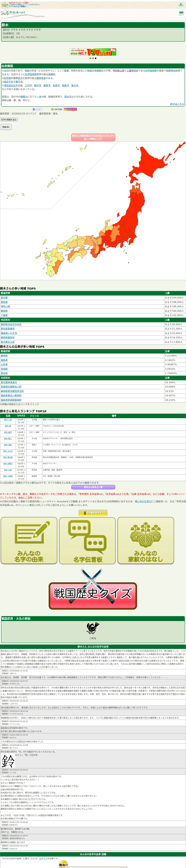Click 山形県 in the ratio TOP5 list
Screen dimensions: 186x868
click(x=4, y=365)
